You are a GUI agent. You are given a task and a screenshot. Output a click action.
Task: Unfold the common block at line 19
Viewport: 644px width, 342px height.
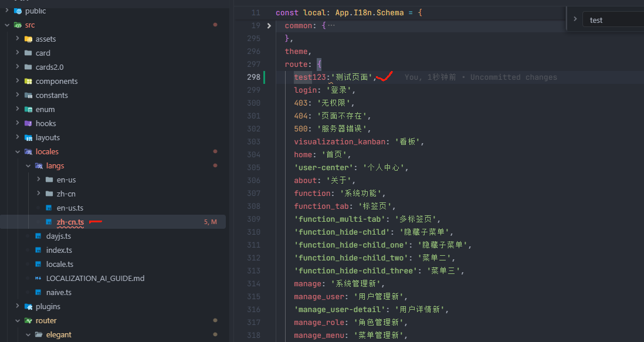point(269,26)
